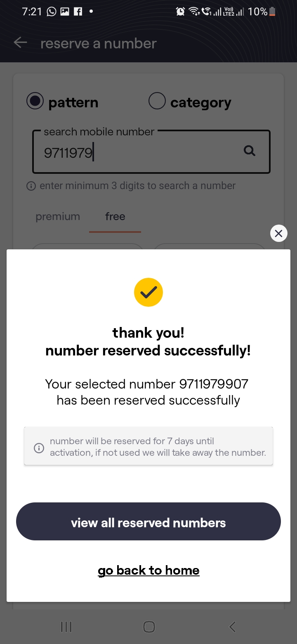297x644 pixels.
Task: Tap the search mobile number input field
Action: pos(124,152)
